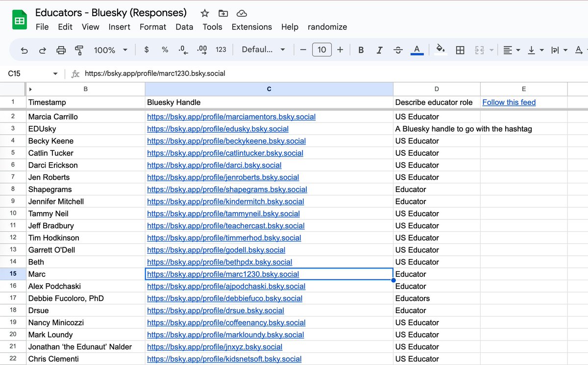This screenshot has width=588, height=365.
Task: Select the Debbie Fucoloro, PhD cell
Action: click(85, 298)
